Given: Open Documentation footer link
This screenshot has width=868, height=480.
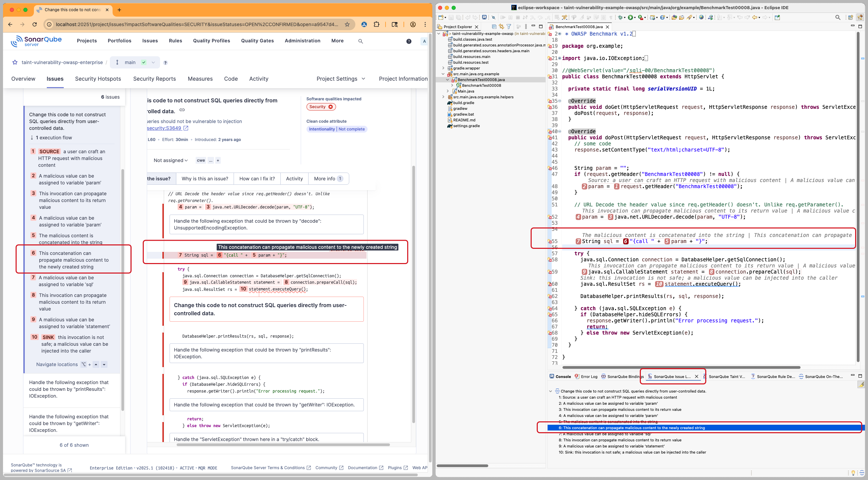Looking at the screenshot, I should (365, 468).
